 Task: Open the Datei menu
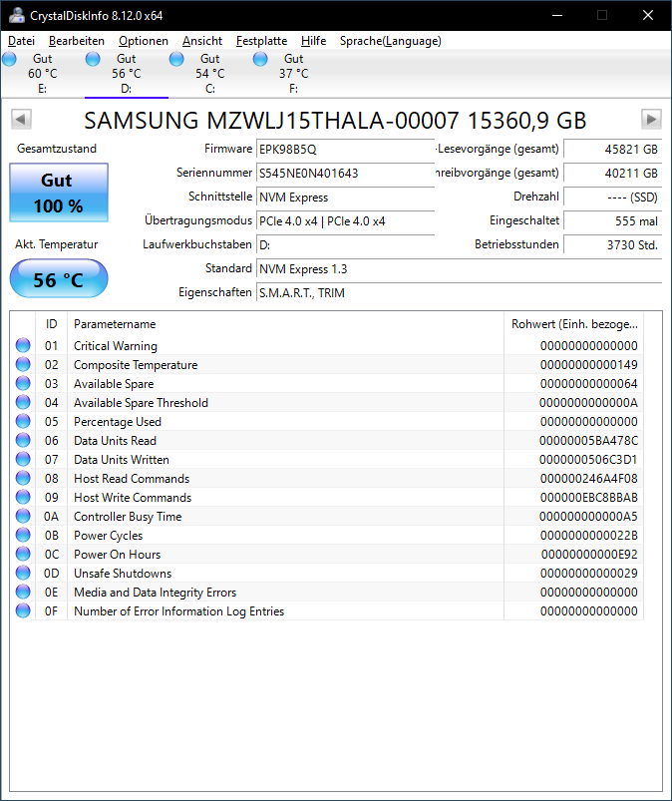22,41
